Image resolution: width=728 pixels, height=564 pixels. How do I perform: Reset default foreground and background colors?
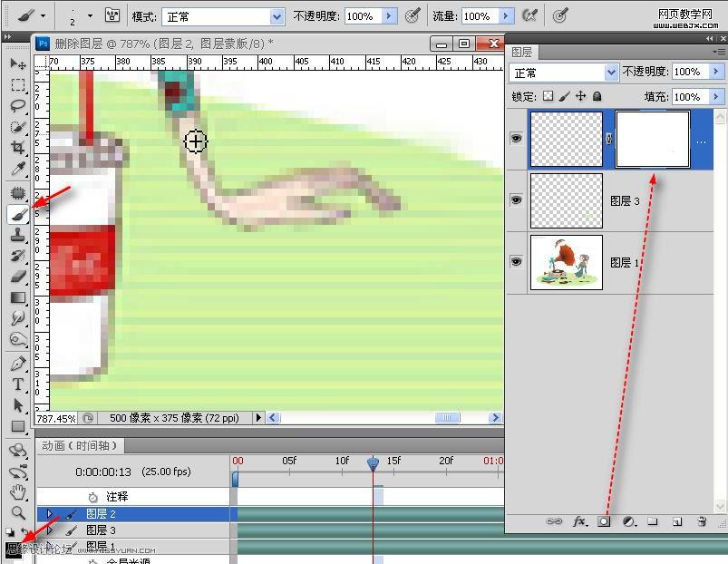(x=10, y=531)
